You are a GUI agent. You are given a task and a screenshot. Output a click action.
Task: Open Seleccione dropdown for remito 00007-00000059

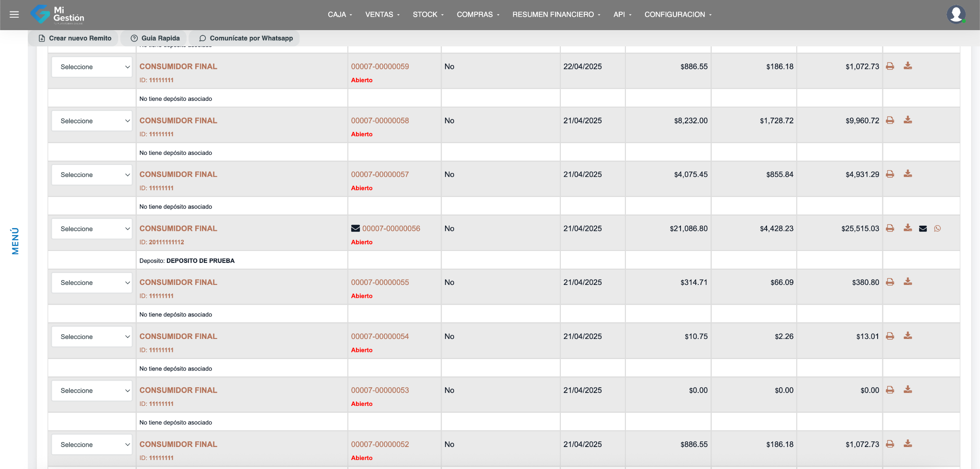92,67
